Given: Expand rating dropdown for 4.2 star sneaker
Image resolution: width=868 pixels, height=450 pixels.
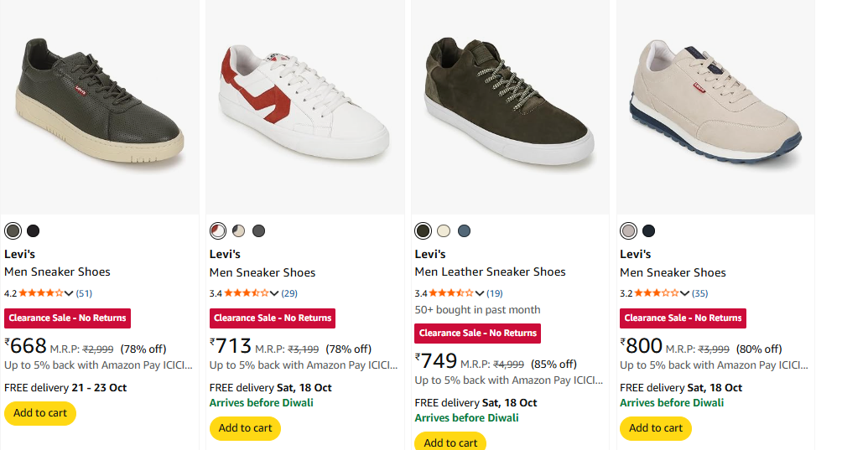Looking at the screenshot, I should click(x=69, y=293).
